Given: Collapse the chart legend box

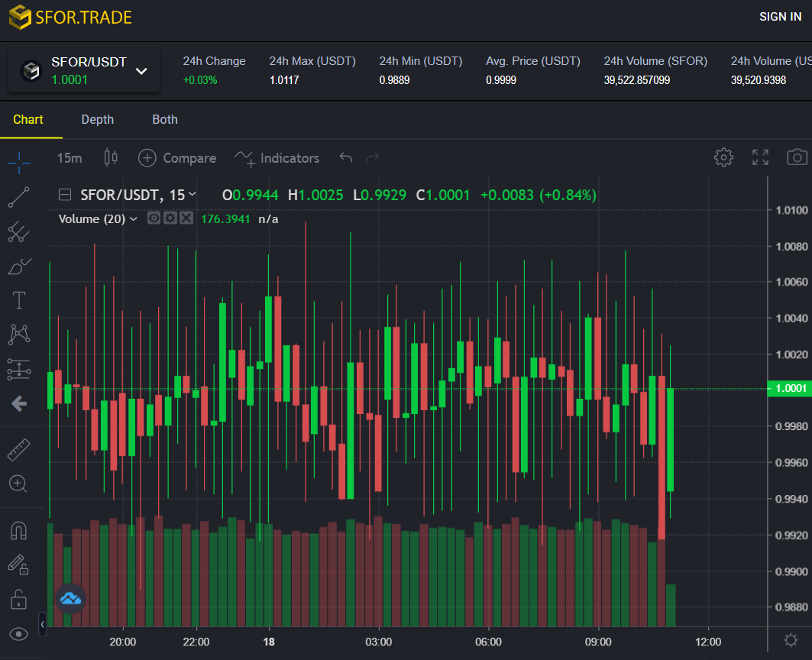Looking at the screenshot, I should [65, 195].
